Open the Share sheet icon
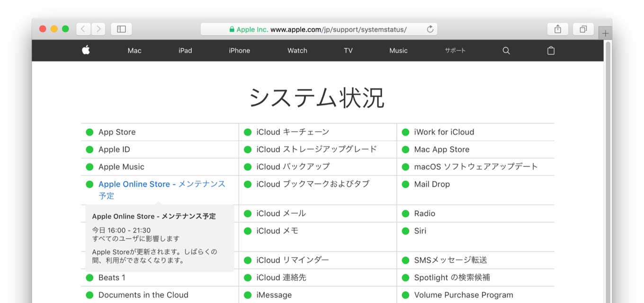The image size is (644, 303). click(557, 29)
